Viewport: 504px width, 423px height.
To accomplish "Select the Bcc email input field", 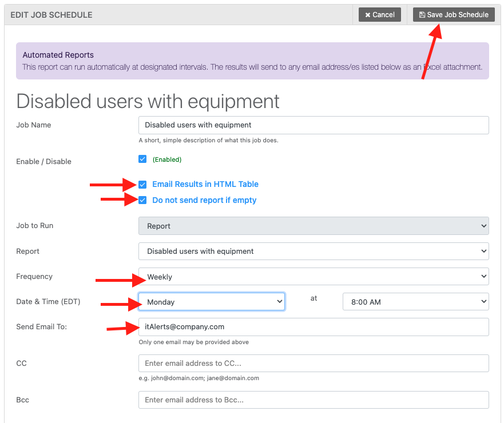I will pyautogui.click(x=313, y=400).
